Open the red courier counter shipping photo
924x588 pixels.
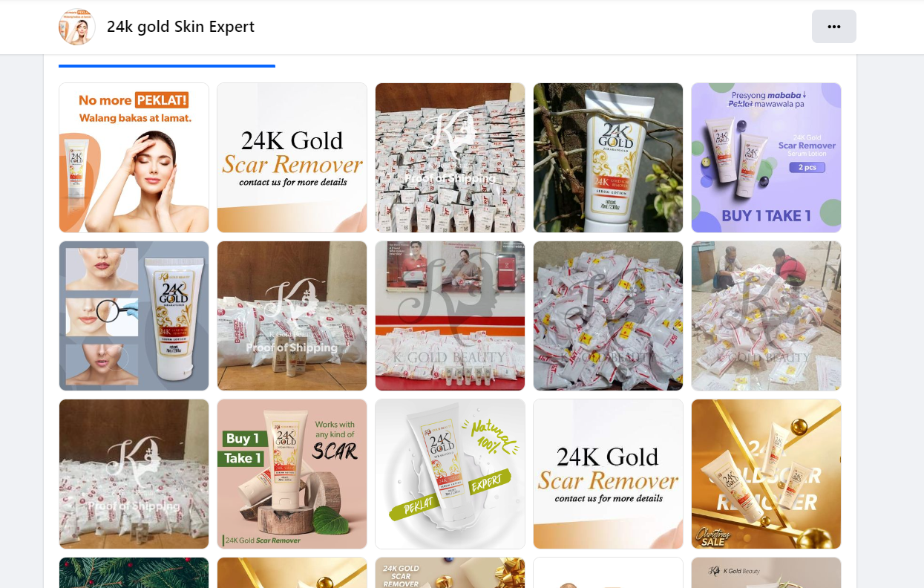(450, 316)
